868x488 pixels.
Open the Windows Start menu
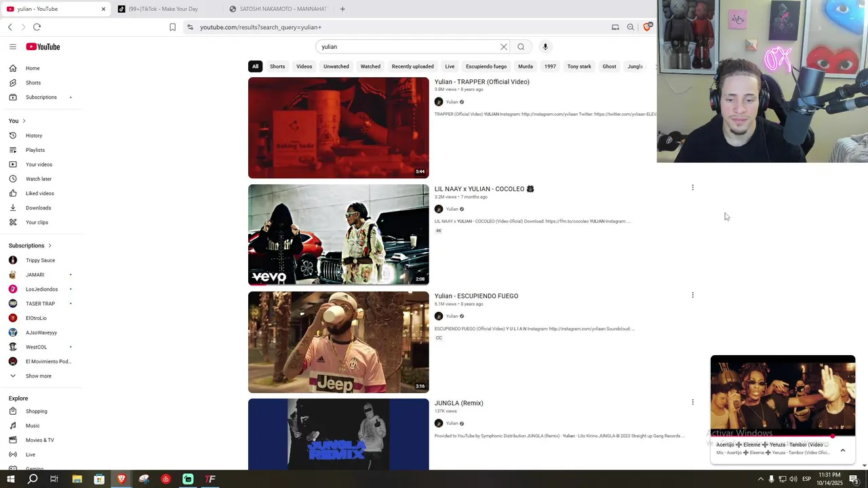tap(10, 479)
